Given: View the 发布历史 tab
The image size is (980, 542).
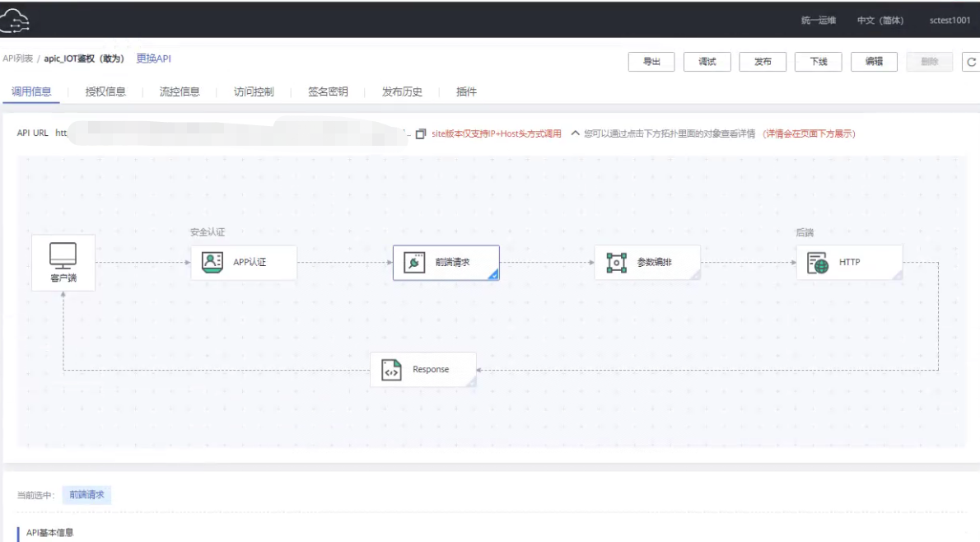Looking at the screenshot, I should [x=402, y=92].
